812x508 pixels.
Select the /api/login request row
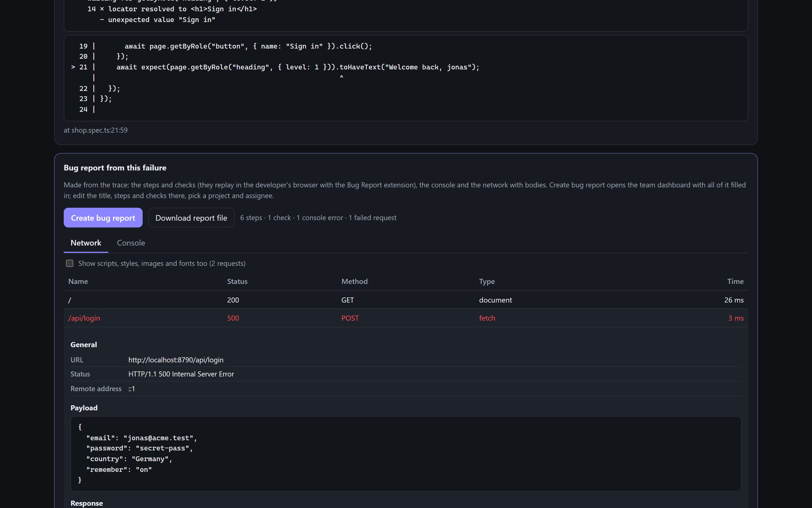[x=406, y=318]
